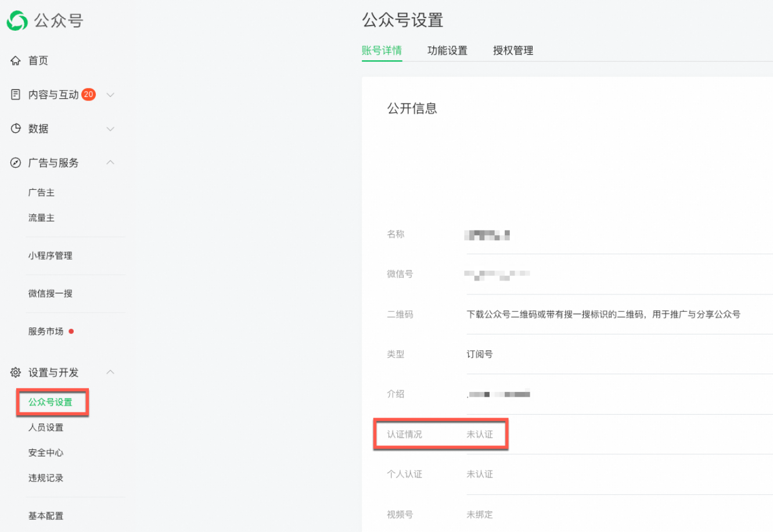Switch to the 功能设置 tab
Viewport: 773px width, 532px height.
(x=447, y=51)
